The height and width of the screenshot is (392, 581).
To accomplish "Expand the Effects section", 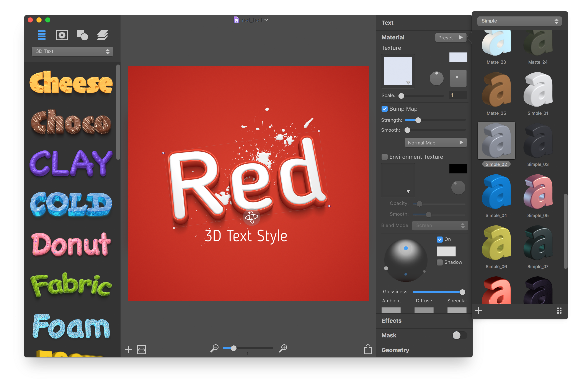I will click(392, 321).
